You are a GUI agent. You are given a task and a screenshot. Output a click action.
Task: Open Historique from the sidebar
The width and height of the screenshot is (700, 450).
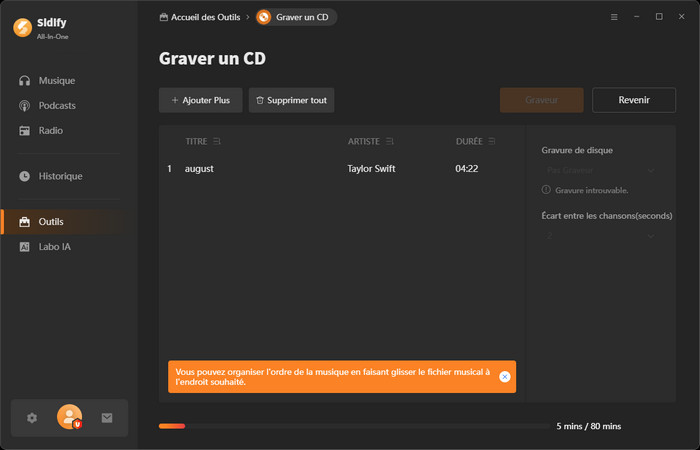click(x=60, y=176)
